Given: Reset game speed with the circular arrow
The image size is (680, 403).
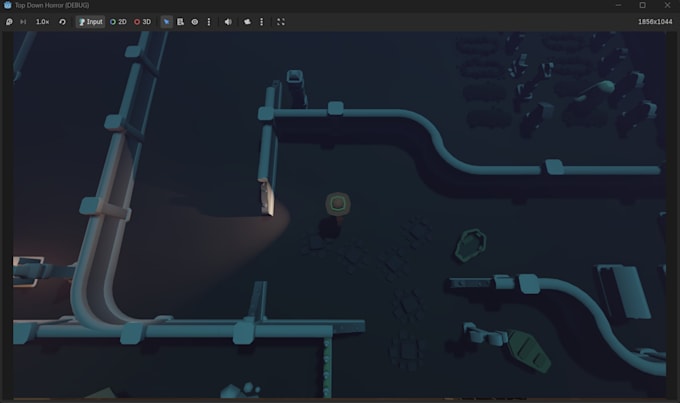Looking at the screenshot, I should [62, 22].
